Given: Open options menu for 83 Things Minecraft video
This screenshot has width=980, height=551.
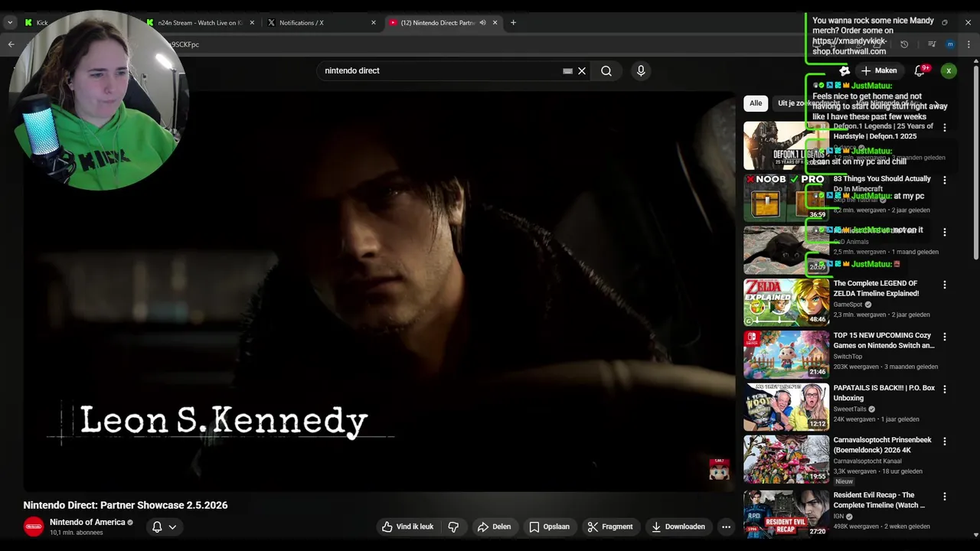Looking at the screenshot, I should coord(944,180).
